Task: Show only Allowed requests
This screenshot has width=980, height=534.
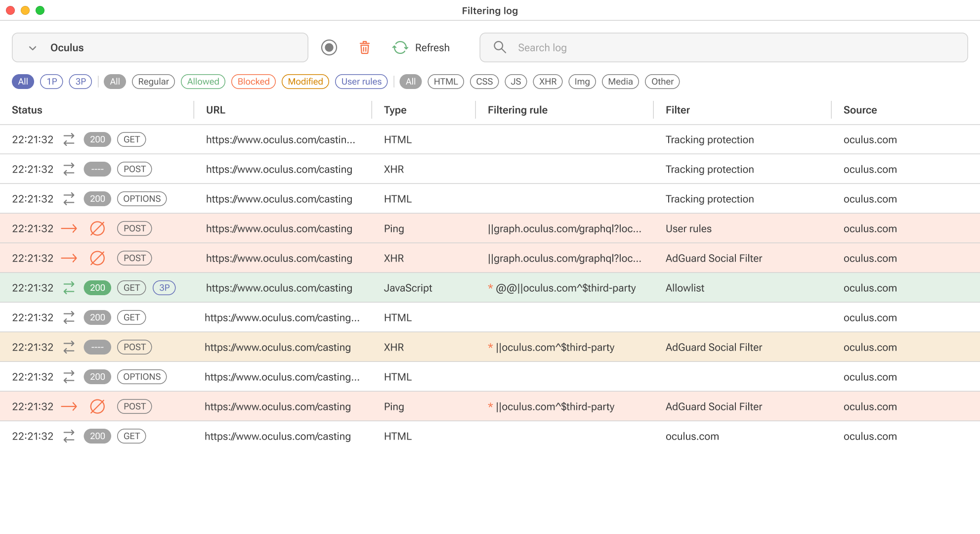Action: tap(203, 82)
